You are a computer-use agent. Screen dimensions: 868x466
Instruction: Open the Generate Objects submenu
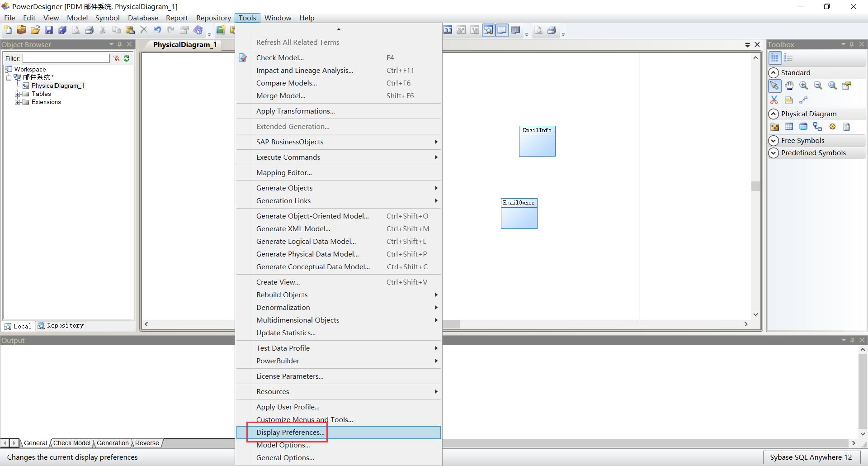coord(339,188)
